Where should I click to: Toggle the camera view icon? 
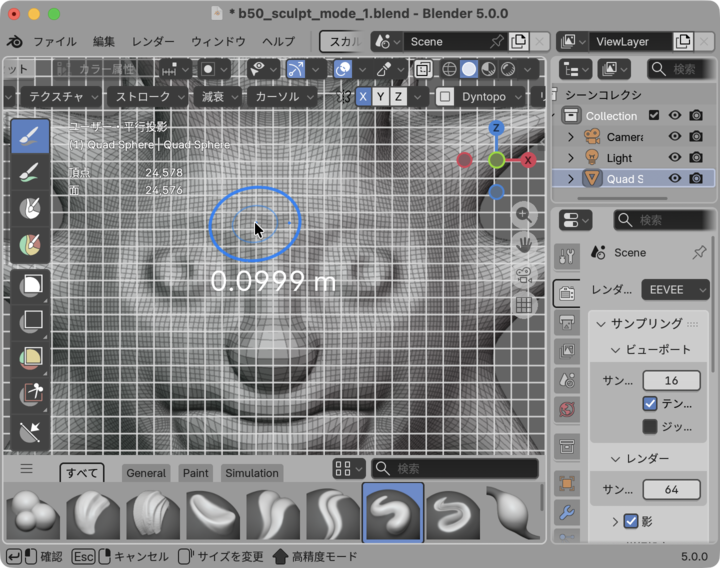click(523, 275)
